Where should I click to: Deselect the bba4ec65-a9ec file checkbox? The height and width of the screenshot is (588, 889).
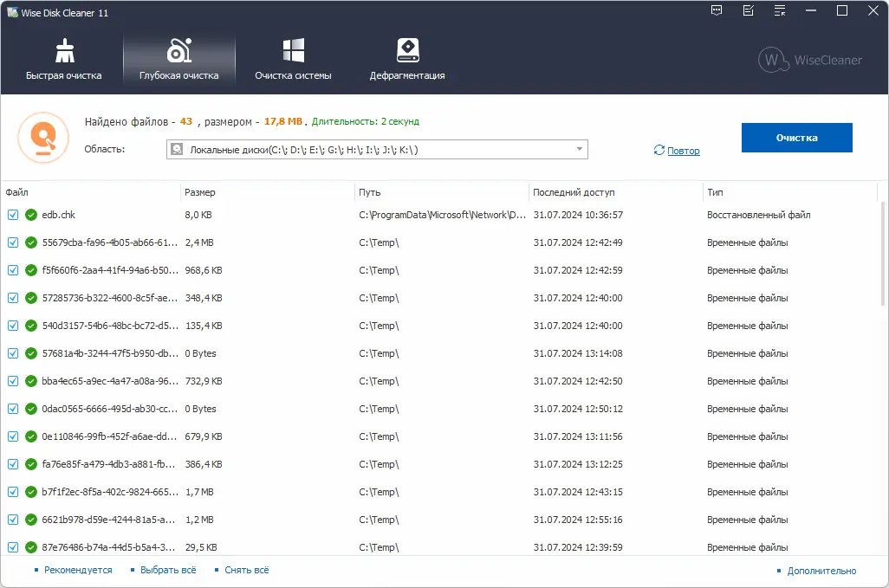13,381
